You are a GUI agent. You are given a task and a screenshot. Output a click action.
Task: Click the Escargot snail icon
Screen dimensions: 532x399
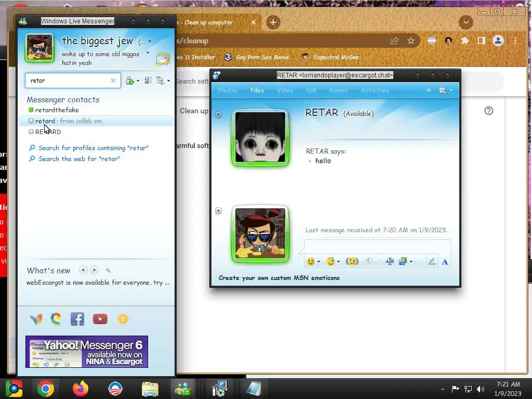pos(56,319)
